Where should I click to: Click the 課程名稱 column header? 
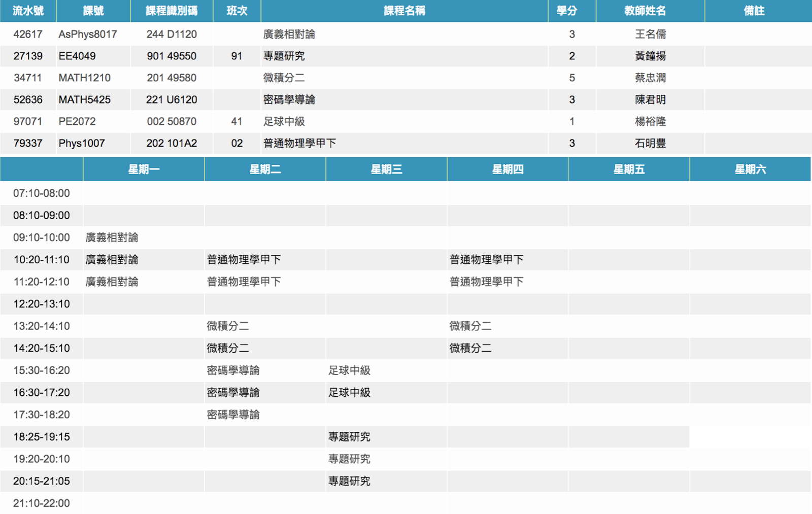click(404, 11)
